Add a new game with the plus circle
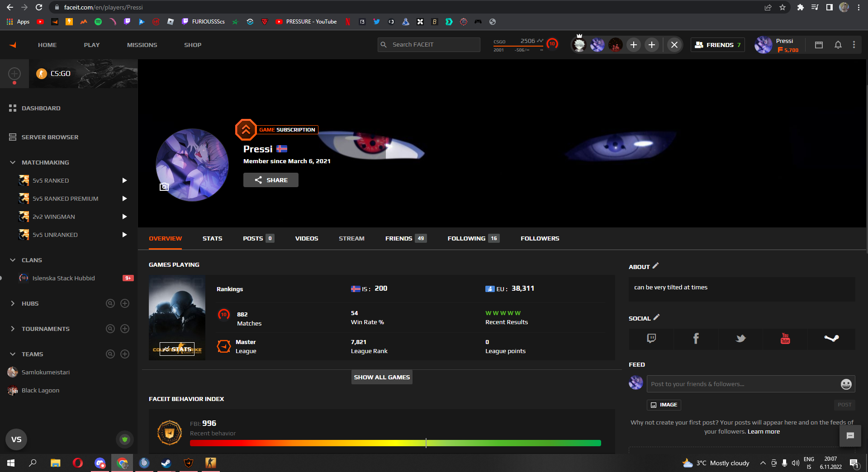868x472 pixels. [14, 73]
